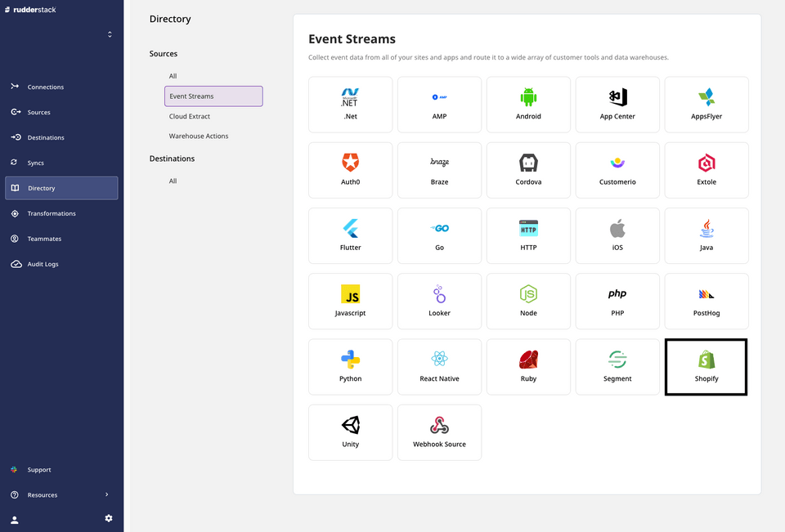Viewport: 785px width, 532px height.
Task: Select the Shopify source tile
Action: point(706,366)
